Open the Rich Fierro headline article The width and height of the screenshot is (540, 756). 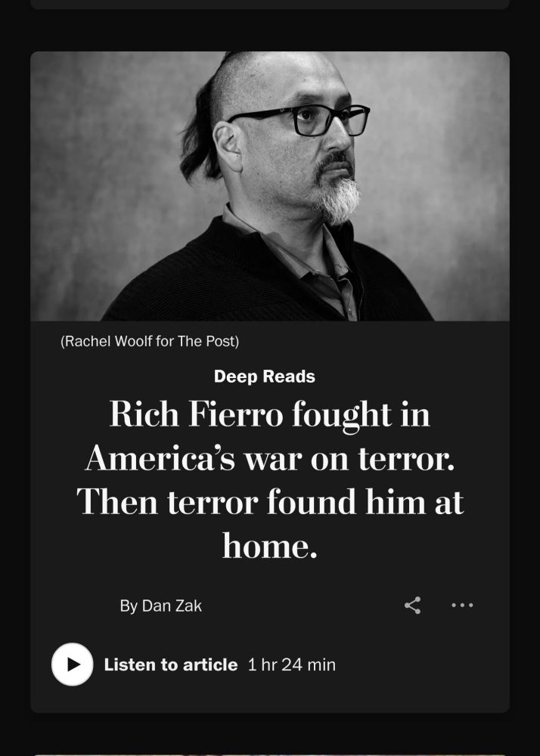tap(269, 480)
